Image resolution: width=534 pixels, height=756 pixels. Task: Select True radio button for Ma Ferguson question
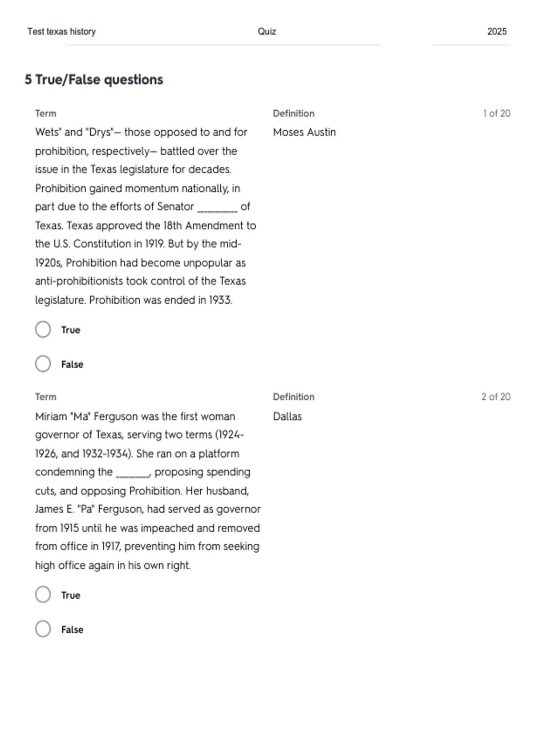click(43, 595)
